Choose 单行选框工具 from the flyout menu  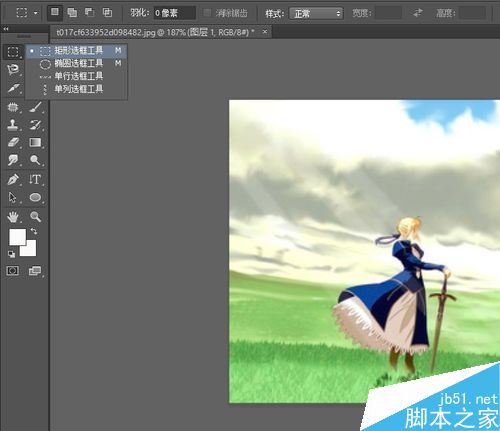76,76
